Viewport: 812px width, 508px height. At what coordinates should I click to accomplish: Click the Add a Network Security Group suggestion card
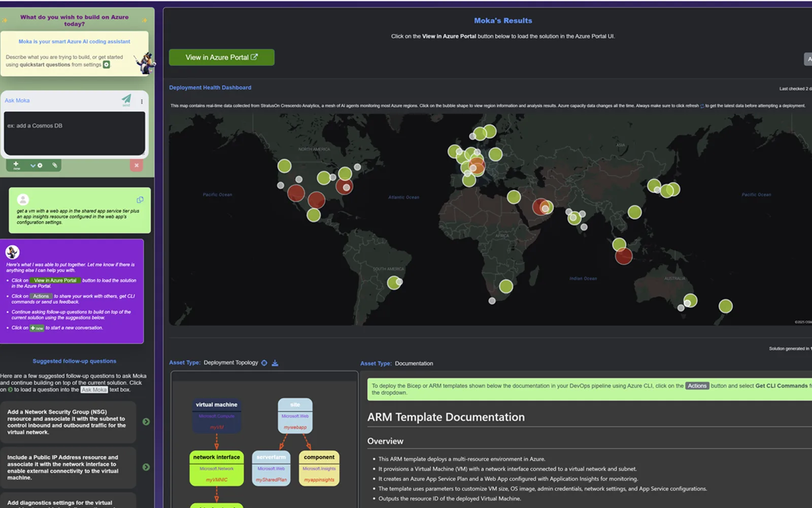tap(68, 422)
